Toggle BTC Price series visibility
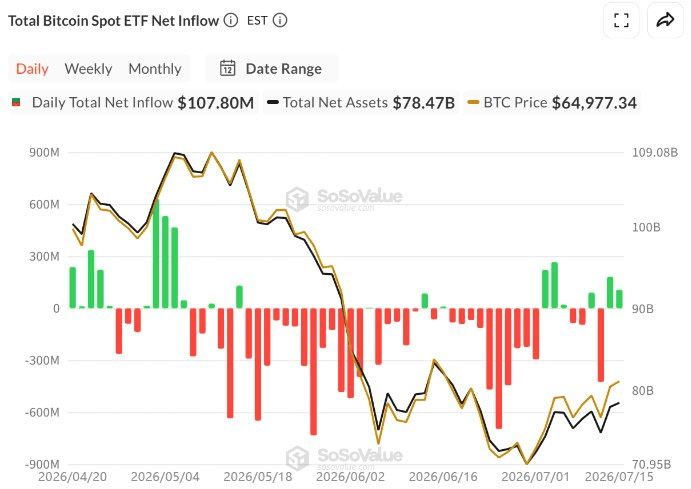This screenshot has width=691, height=489. pyautogui.click(x=552, y=103)
